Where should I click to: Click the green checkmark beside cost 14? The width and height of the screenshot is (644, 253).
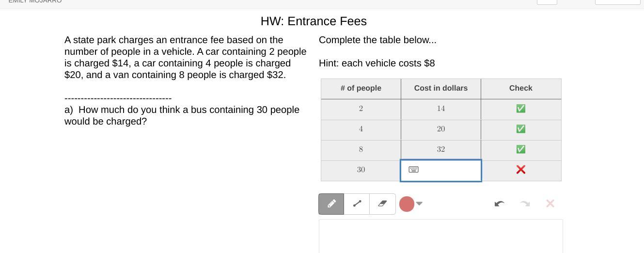521,109
